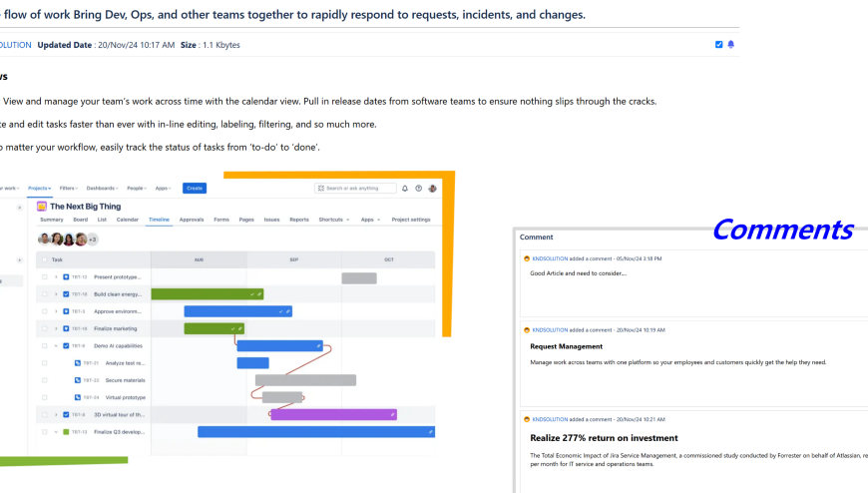868x493 pixels.
Task: Click the TBT-12 task type icon
Action: [66, 276]
